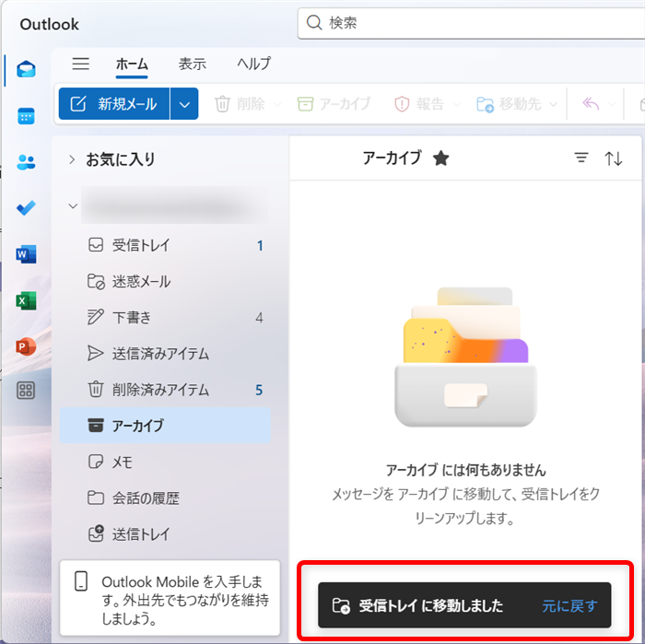Open the sort order arrows button
The image size is (645, 644).
click(614, 158)
